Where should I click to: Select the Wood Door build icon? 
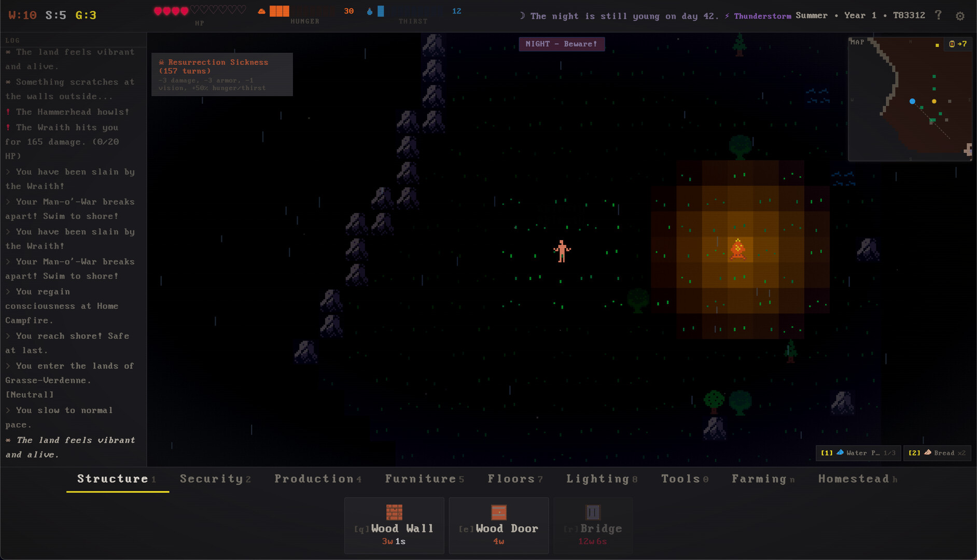tap(498, 512)
